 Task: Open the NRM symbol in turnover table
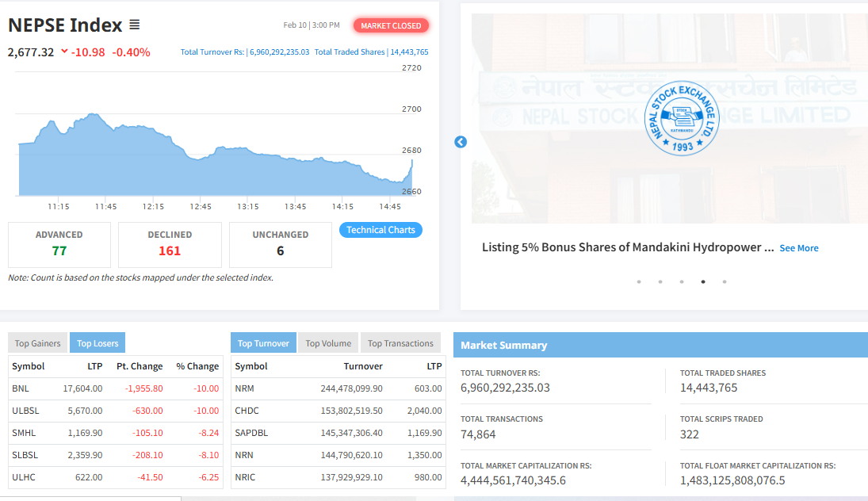tap(244, 388)
